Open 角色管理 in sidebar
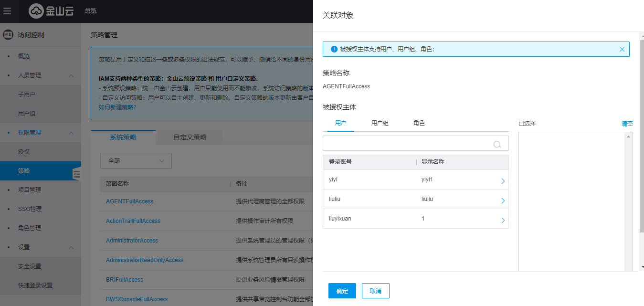The image size is (644, 306). pos(30,228)
